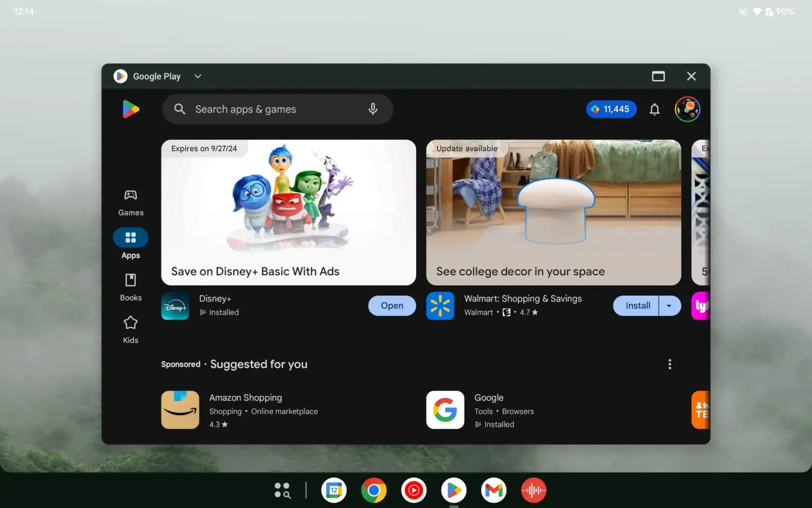This screenshot has height=508, width=812.
Task: Tap the Search apps & games field
Action: pyautogui.click(x=264, y=109)
